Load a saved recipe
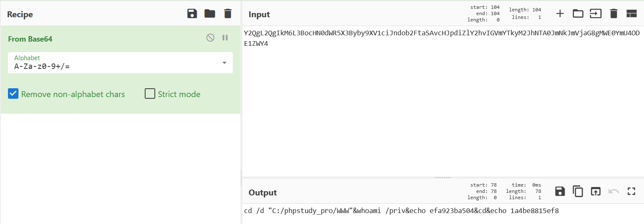Screen dimensions: 644x224 pos(210,13)
